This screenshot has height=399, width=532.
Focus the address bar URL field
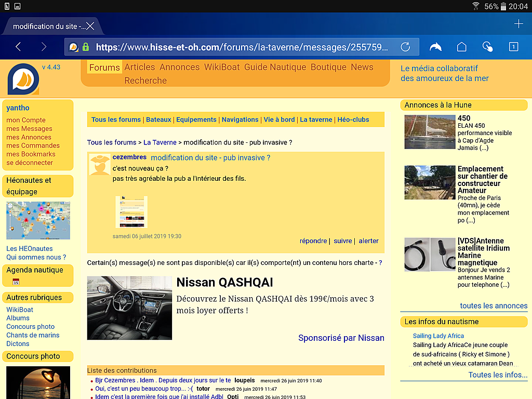pyautogui.click(x=242, y=47)
